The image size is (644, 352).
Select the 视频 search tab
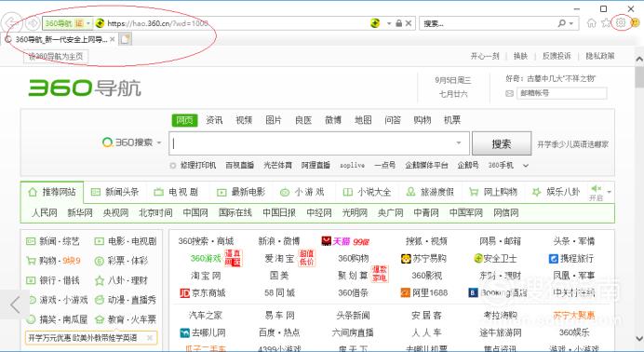point(244,120)
